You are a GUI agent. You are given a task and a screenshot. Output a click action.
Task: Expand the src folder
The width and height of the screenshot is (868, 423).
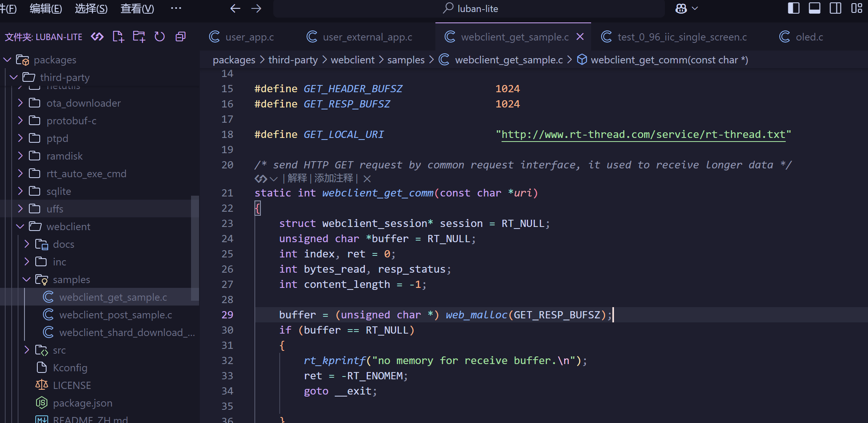point(26,350)
